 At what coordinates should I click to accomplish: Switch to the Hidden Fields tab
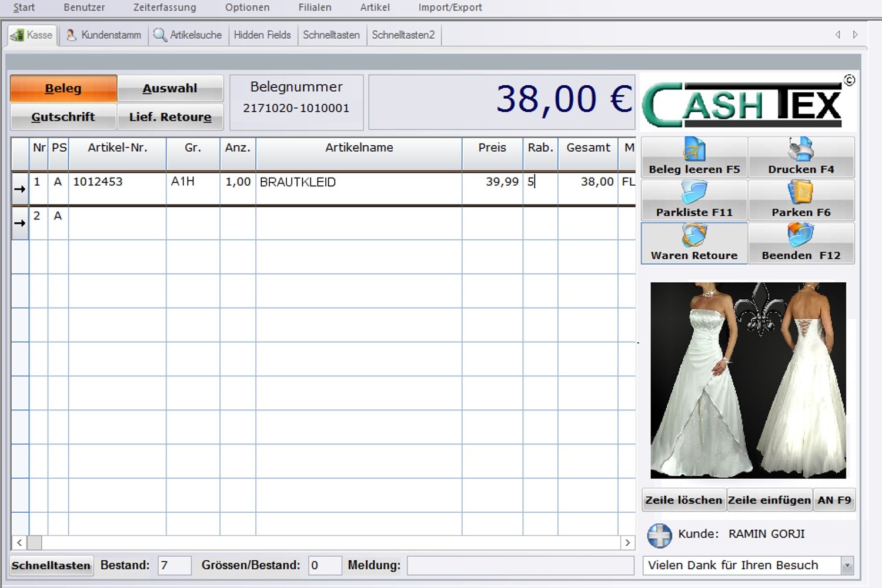pyautogui.click(x=262, y=35)
